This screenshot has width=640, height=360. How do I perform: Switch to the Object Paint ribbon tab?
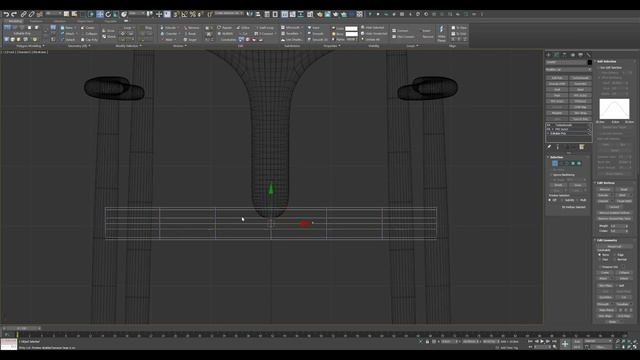pos(85,21)
